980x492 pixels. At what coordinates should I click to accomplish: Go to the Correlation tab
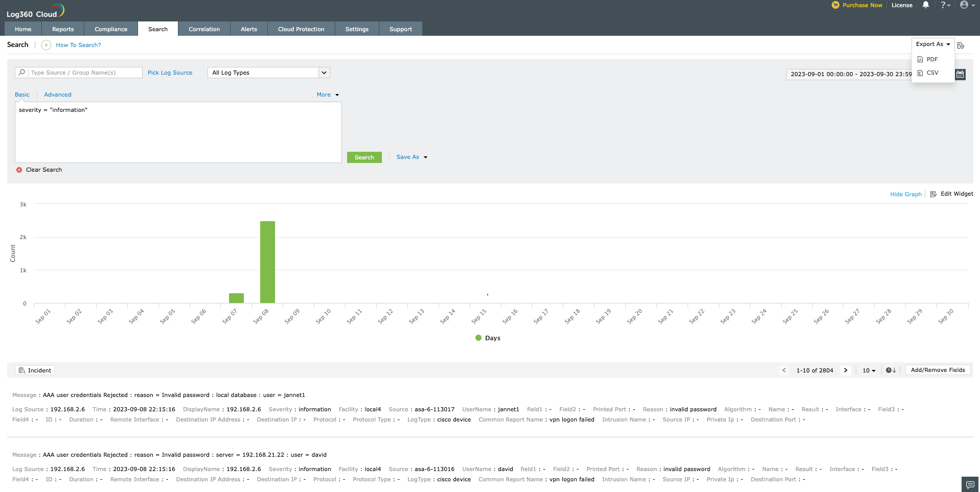pos(204,29)
